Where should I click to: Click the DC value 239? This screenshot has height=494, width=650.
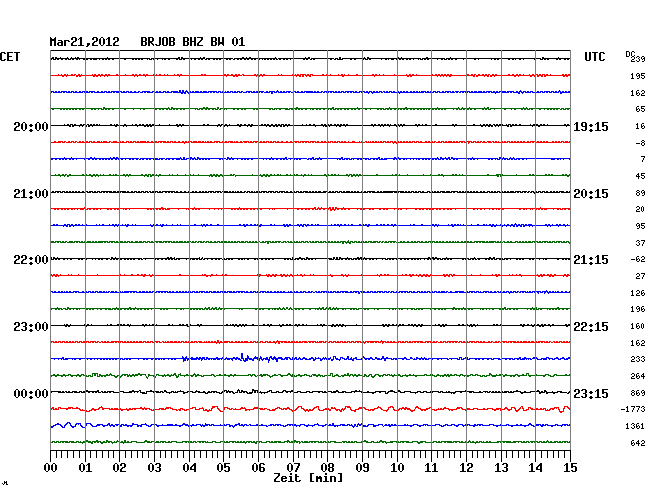pos(638,59)
